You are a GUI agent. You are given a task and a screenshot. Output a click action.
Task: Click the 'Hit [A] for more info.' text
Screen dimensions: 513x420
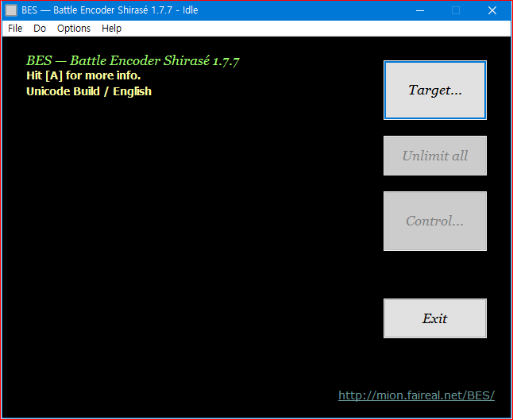[83, 75]
